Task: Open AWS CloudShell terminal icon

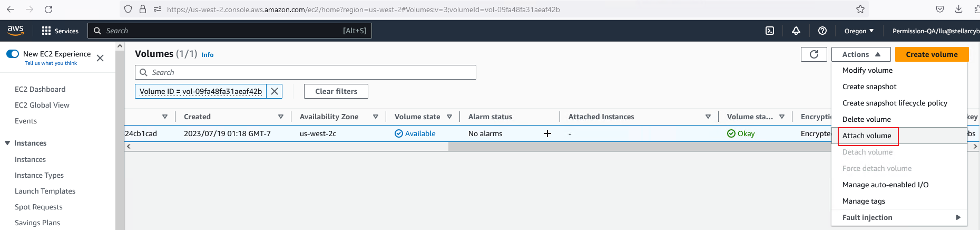Action: coord(770,31)
